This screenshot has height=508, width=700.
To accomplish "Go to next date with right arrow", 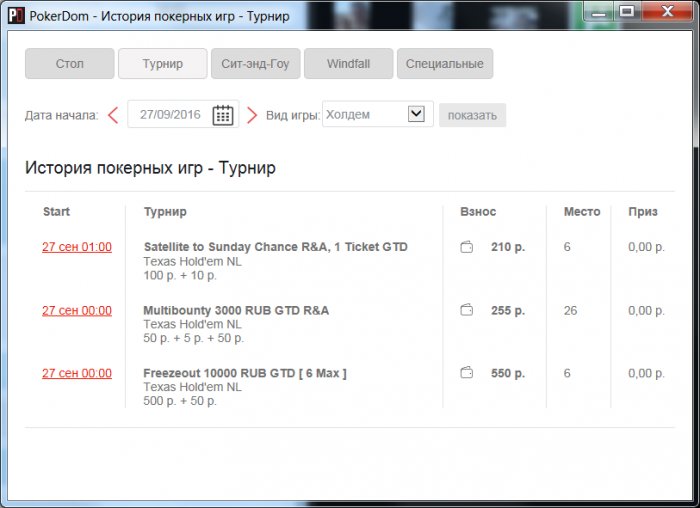I will click(252, 115).
